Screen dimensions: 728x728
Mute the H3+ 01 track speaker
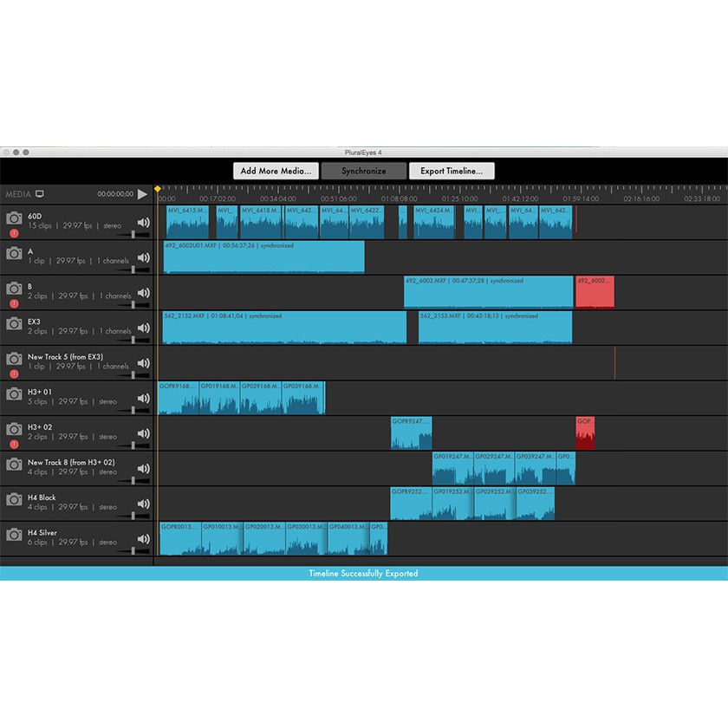(x=144, y=399)
